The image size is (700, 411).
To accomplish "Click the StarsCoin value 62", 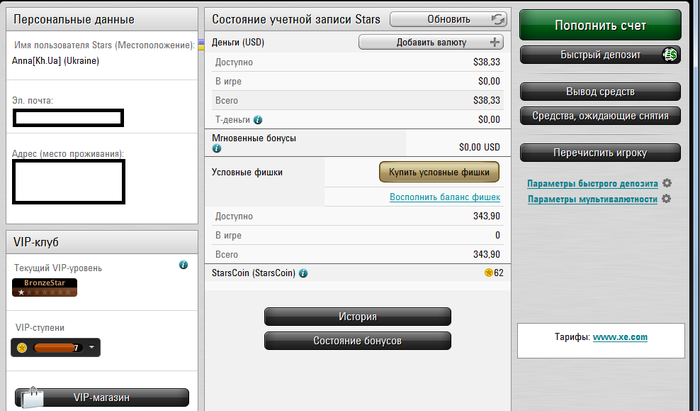I will [499, 273].
